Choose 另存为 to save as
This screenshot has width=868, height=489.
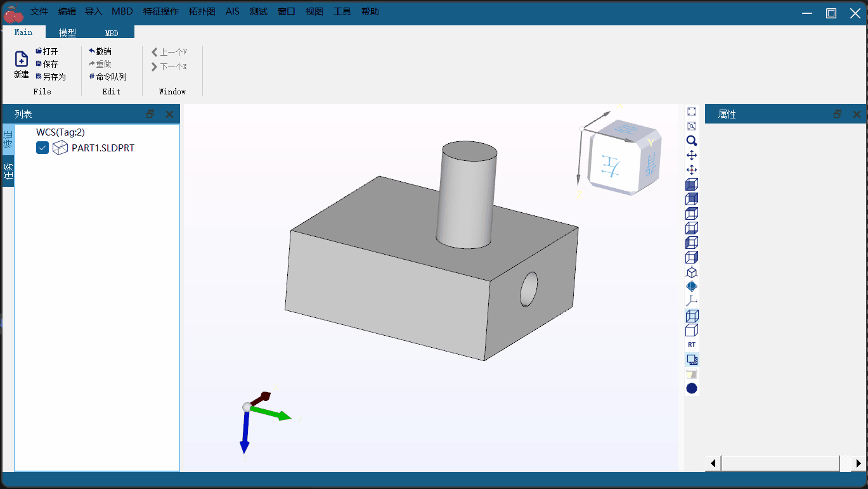pyautogui.click(x=51, y=77)
